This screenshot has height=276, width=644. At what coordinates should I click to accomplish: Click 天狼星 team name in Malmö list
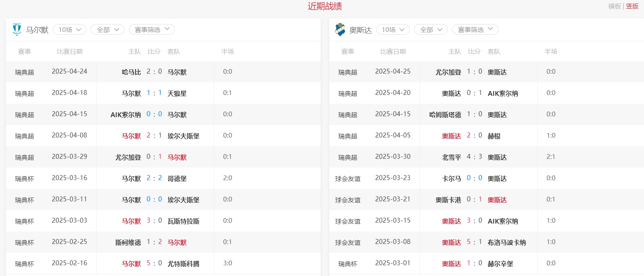point(177,93)
